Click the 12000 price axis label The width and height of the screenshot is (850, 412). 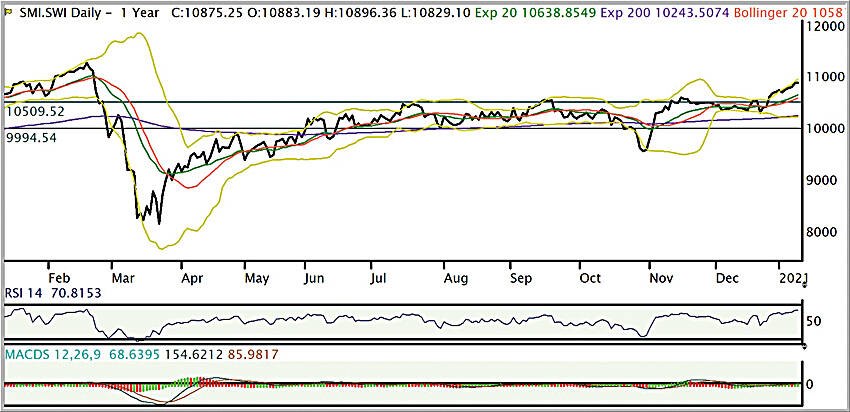click(825, 26)
